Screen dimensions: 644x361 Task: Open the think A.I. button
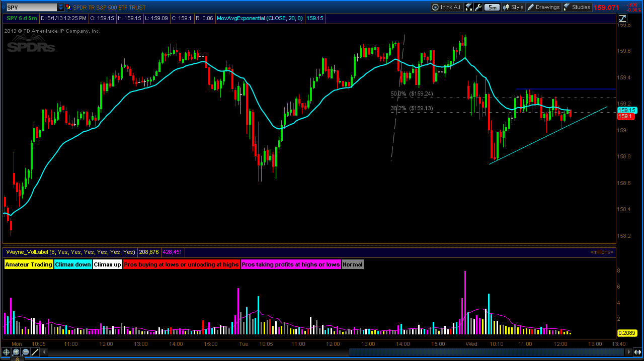coord(447,7)
